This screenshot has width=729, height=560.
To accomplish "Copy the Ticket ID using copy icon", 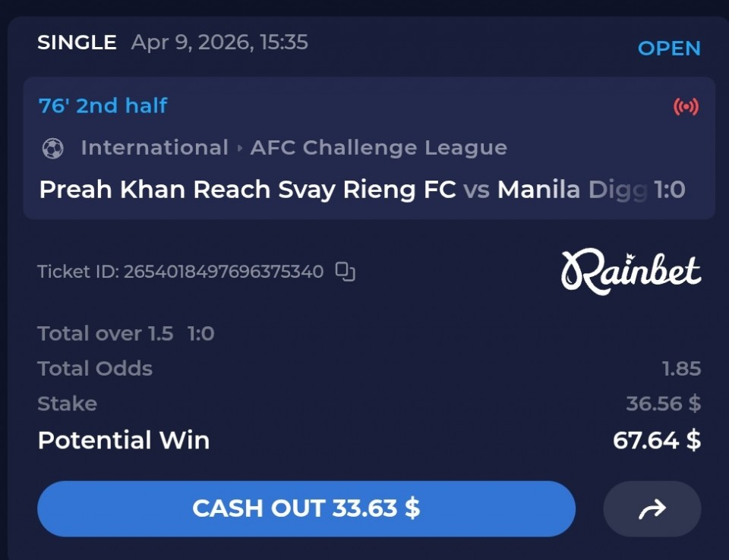I will coord(346,272).
